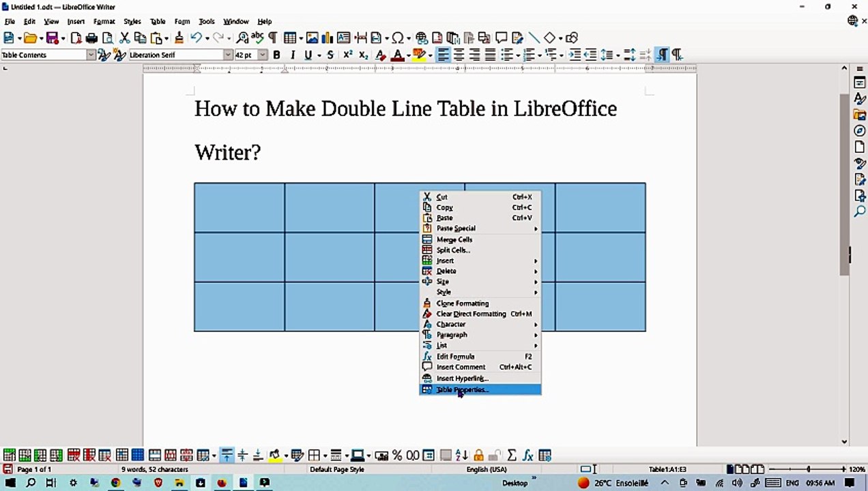
Task: Adjust the zoom slider in the status bar
Action: [x=808, y=469]
